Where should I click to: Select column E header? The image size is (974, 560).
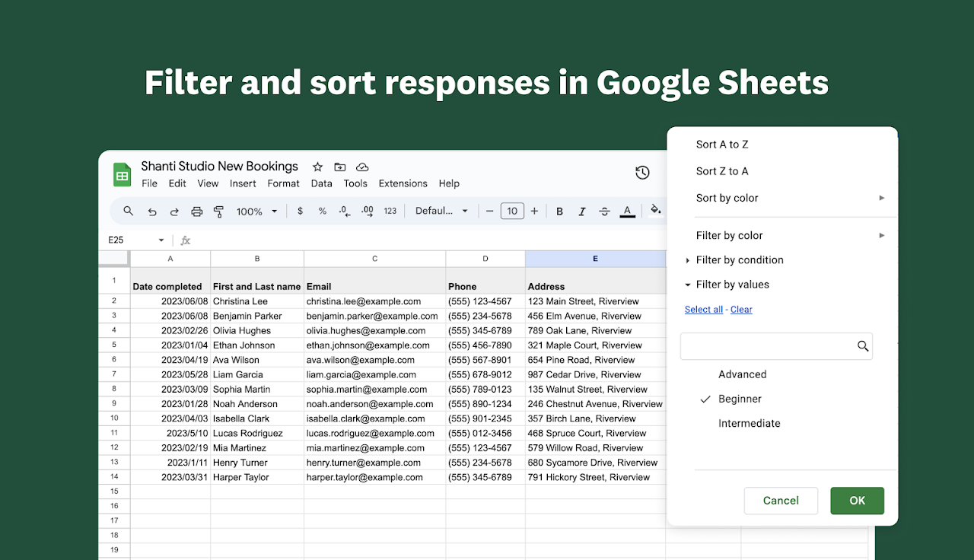coord(595,259)
